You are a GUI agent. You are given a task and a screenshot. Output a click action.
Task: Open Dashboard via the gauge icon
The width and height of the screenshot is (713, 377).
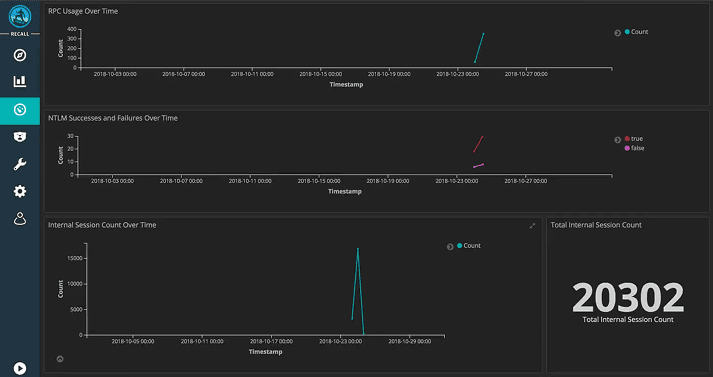(20, 110)
